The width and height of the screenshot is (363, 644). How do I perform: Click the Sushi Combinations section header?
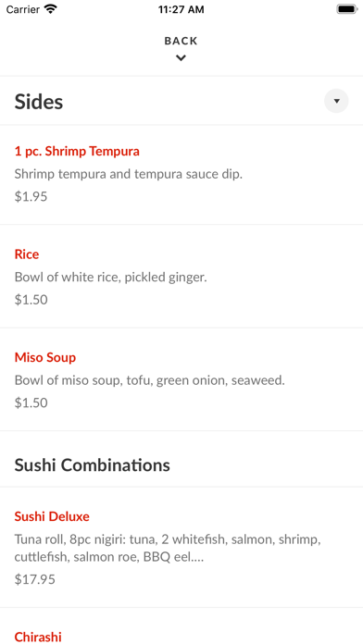[92, 464]
